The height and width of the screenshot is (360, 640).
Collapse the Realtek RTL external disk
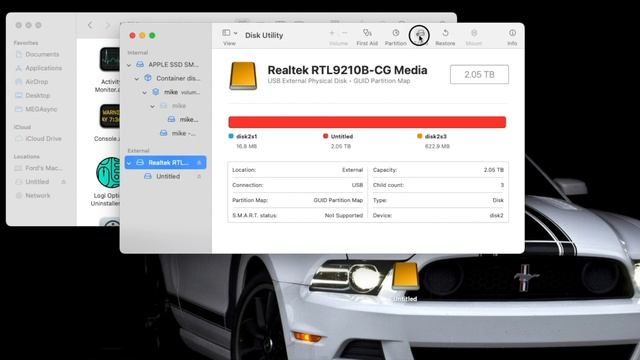tap(129, 163)
